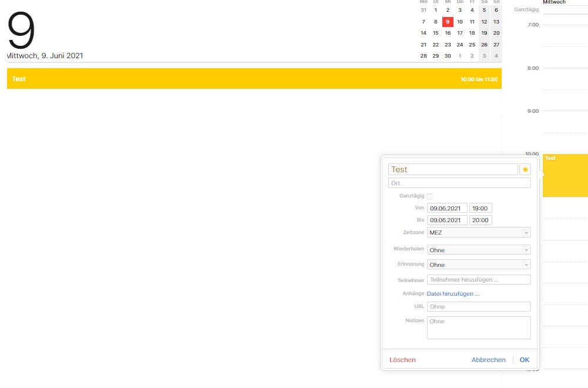588x388 pixels.
Task: Click the yellow Test event in list
Action: click(254, 79)
